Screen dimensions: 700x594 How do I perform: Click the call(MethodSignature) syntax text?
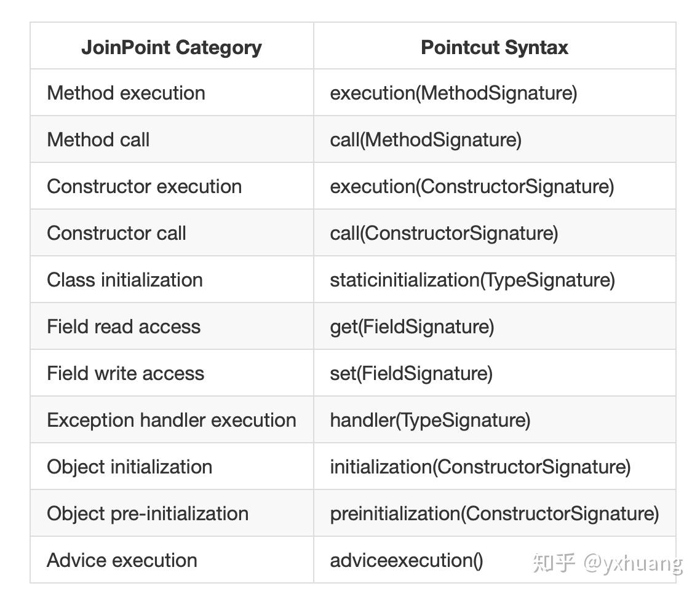coord(426,140)
